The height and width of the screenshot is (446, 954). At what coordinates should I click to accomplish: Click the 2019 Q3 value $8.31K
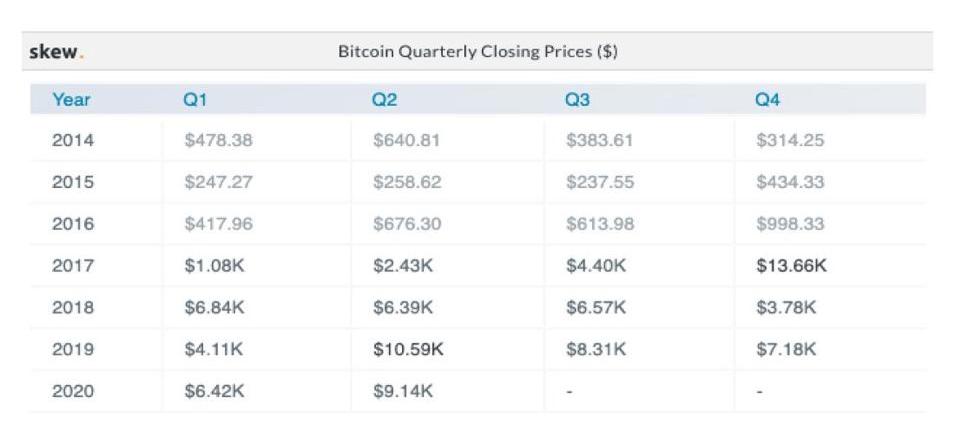596,349
